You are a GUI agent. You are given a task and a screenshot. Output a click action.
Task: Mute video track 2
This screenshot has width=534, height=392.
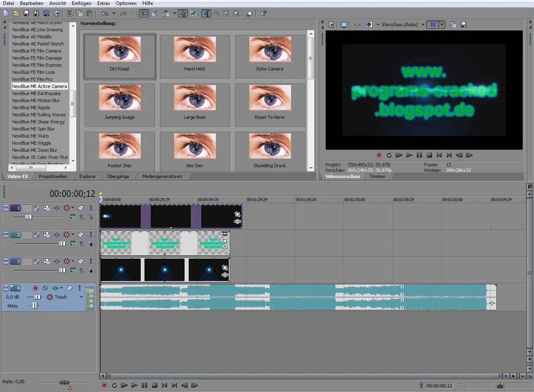(81, 235)
